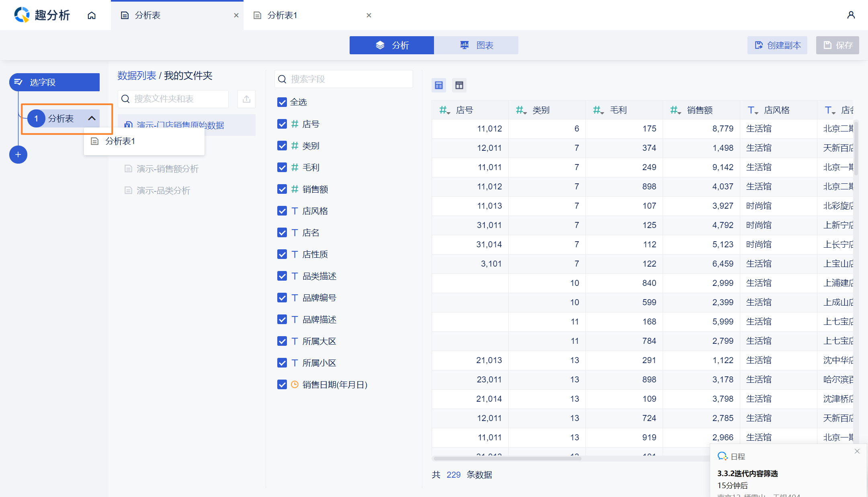Open 销售额 column type dropdown

676,110
